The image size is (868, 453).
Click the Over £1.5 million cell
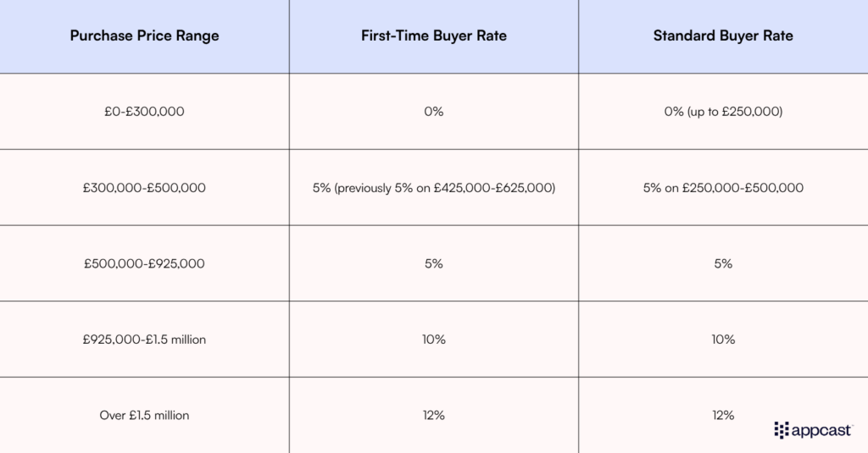click(x=144, y=415)
